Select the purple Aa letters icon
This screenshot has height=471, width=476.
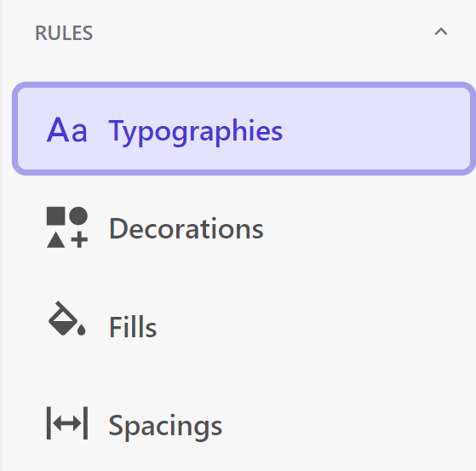point(67,130)
